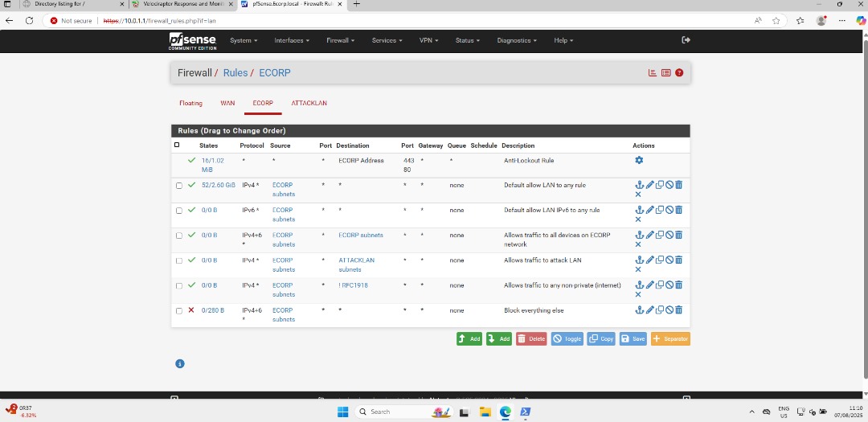
Task: Disable the Default allow LAN to any rule
Action: (x=669, y=185)
